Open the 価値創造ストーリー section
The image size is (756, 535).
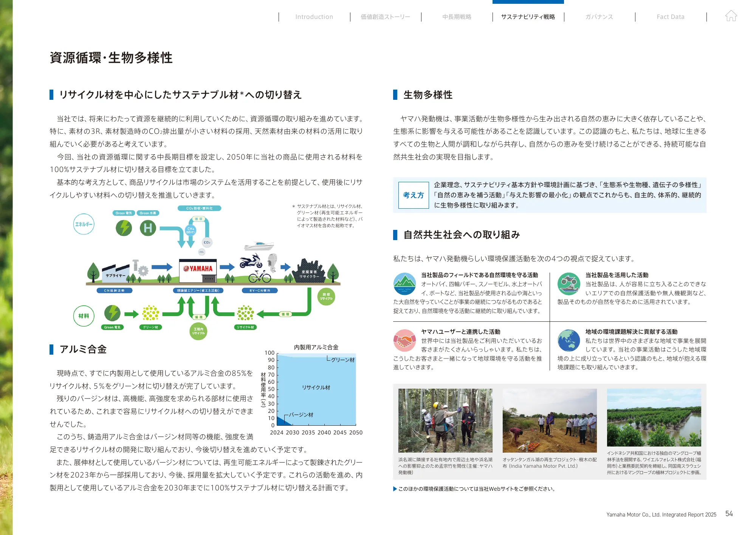385,17
